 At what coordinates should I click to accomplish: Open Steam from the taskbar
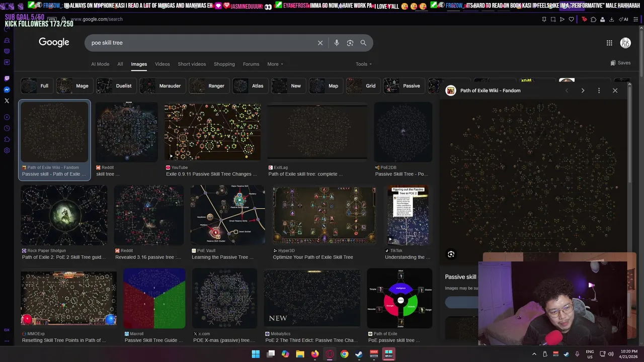tap(359, 354)
